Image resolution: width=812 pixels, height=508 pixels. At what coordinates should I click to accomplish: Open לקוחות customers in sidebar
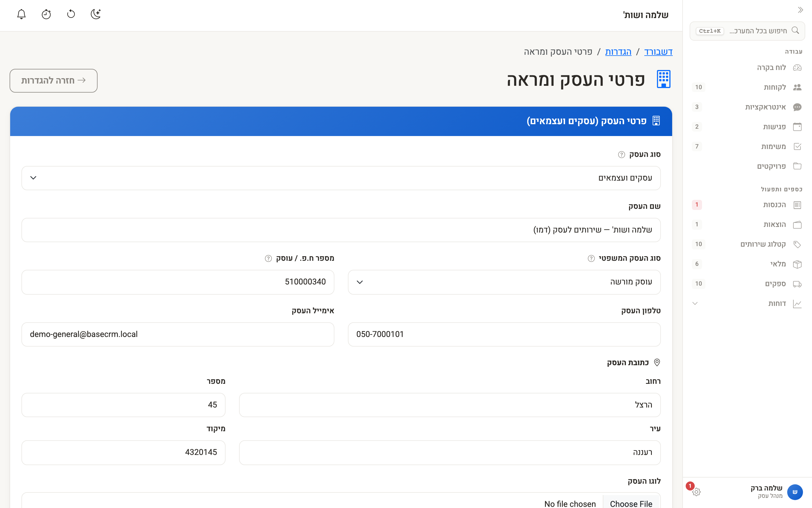click(747, 87)
